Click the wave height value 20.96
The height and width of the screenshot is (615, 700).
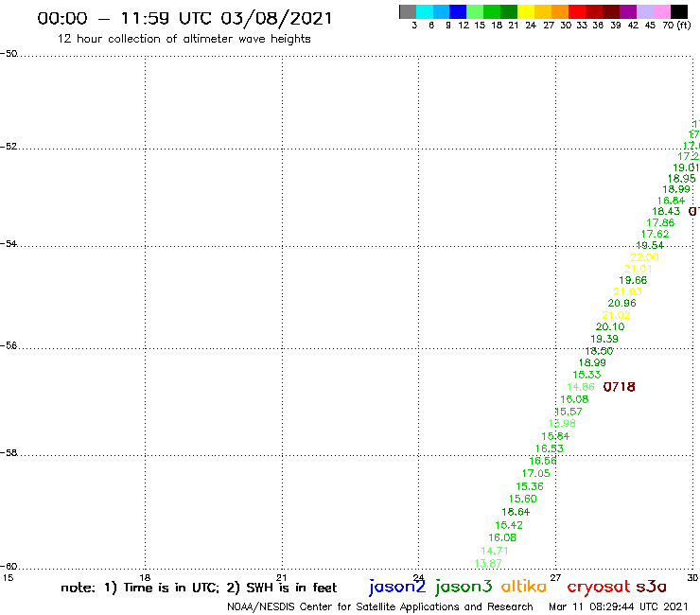coord(621,303)
